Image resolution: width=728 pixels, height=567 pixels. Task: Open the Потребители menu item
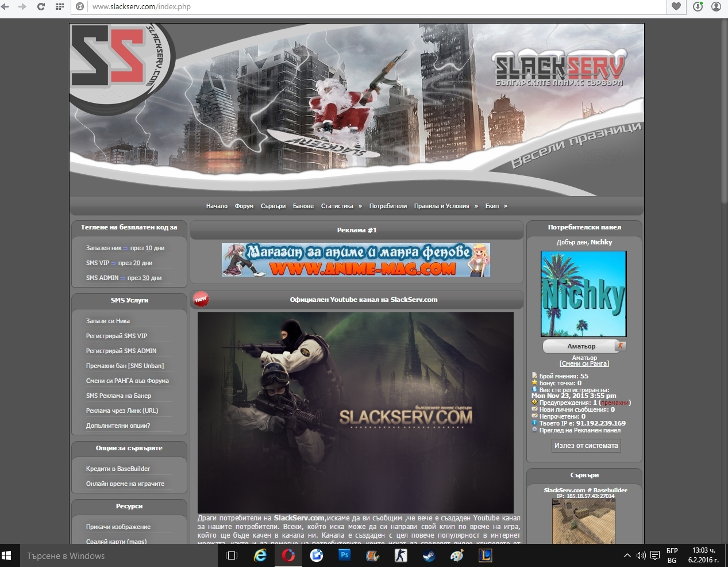(x=388, y=206)
